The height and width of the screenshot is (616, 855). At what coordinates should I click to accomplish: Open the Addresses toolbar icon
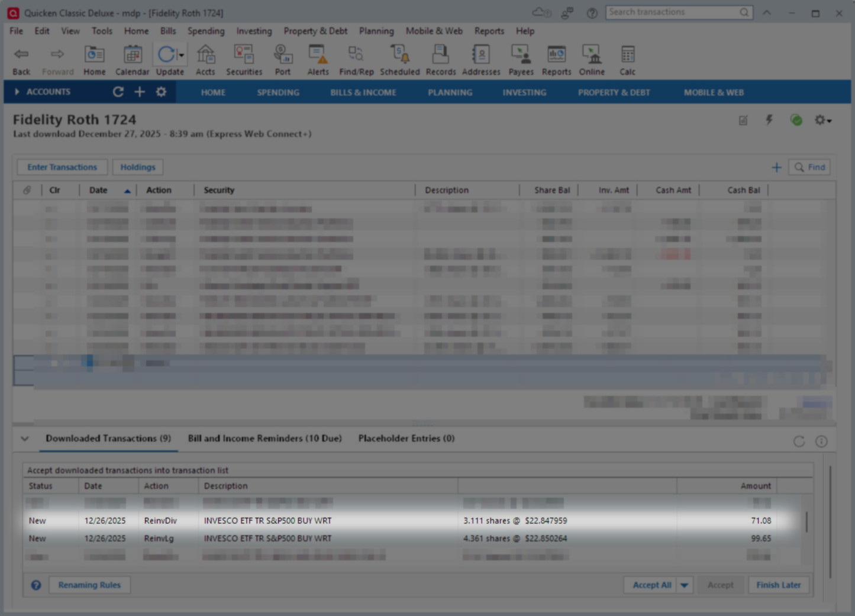[x=481, y=60]
